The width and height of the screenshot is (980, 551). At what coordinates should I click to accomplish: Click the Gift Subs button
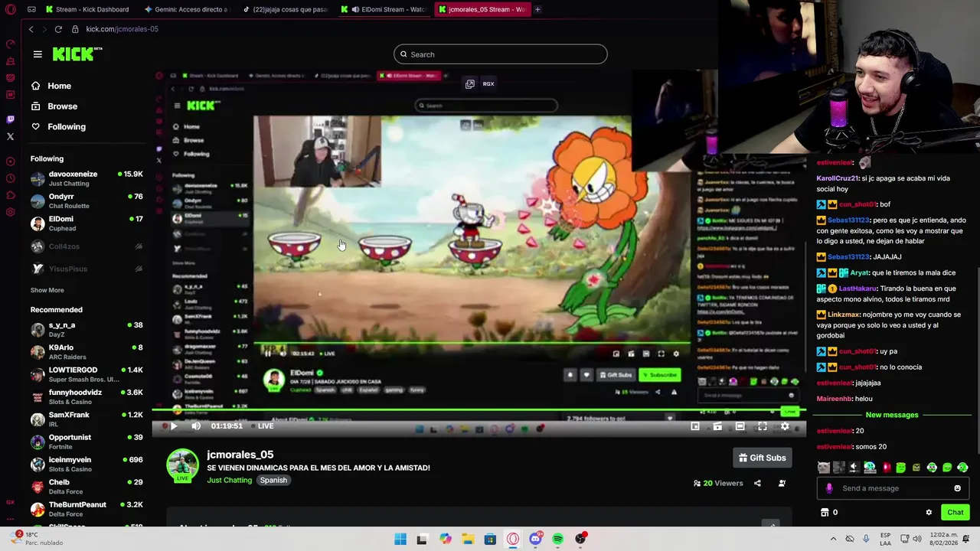(762, 458)
